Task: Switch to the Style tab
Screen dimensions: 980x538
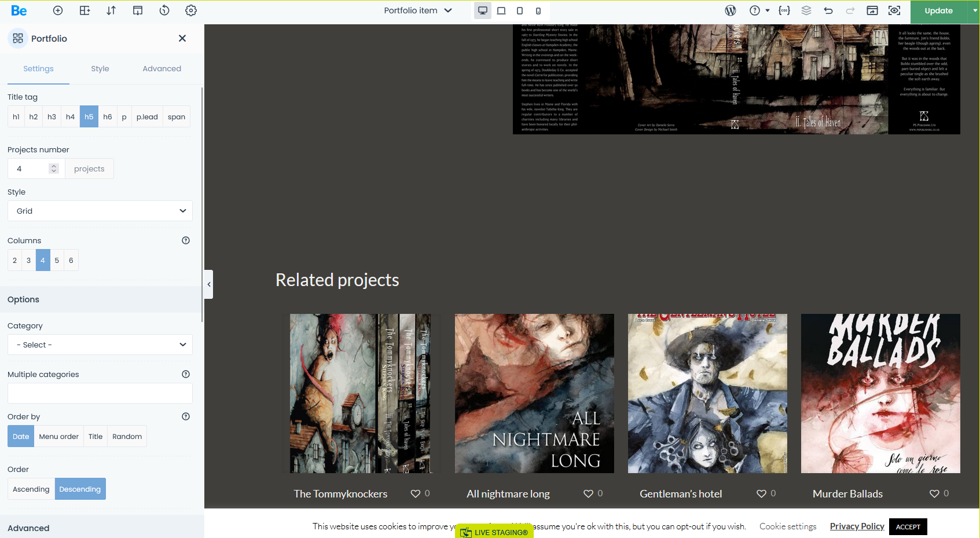Action: 100,68
